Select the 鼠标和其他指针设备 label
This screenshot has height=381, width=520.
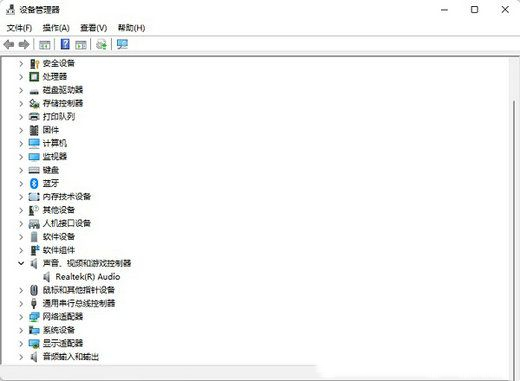(x=79, y=290)
